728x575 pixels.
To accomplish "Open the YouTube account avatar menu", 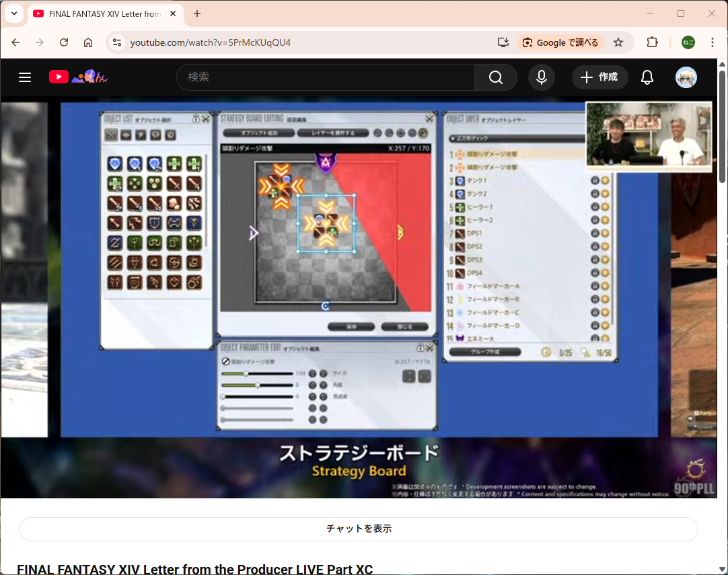I will (686, 77).
